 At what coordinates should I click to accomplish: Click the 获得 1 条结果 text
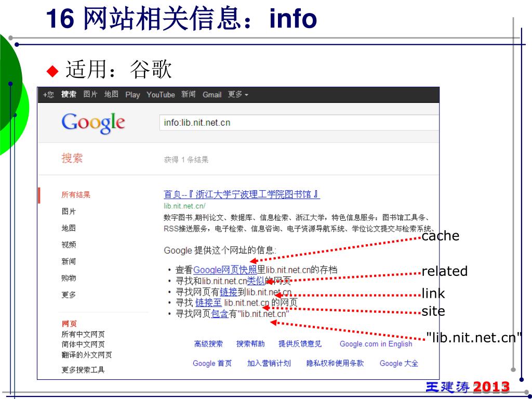(186, 160)
